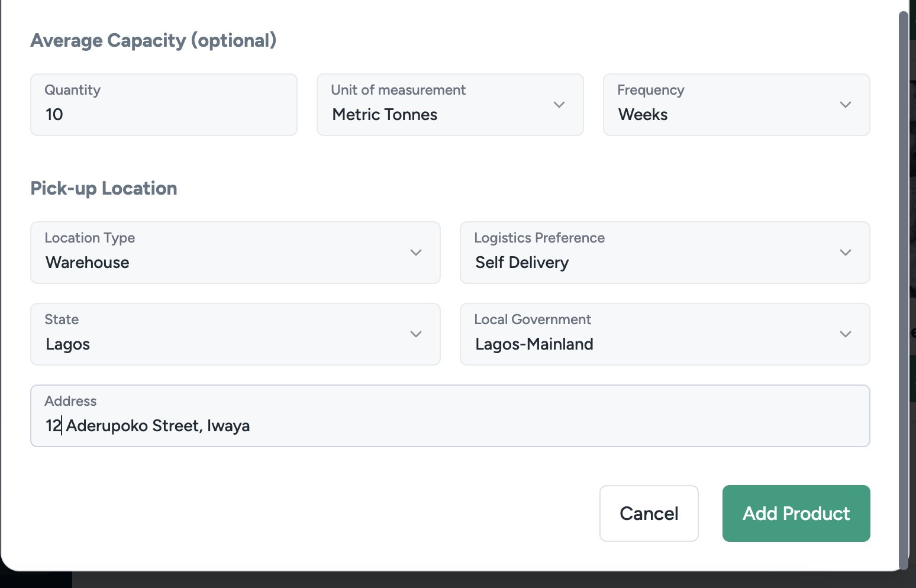Cancel the product form
Image resolution: width=916 pixels, height=588 pixels.
tap(649, 513)
